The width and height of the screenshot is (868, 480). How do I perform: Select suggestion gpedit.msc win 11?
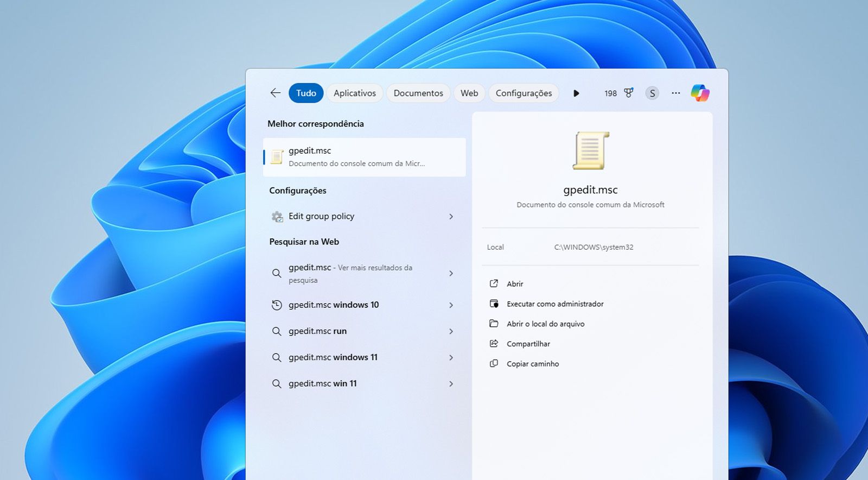point(365,384)
